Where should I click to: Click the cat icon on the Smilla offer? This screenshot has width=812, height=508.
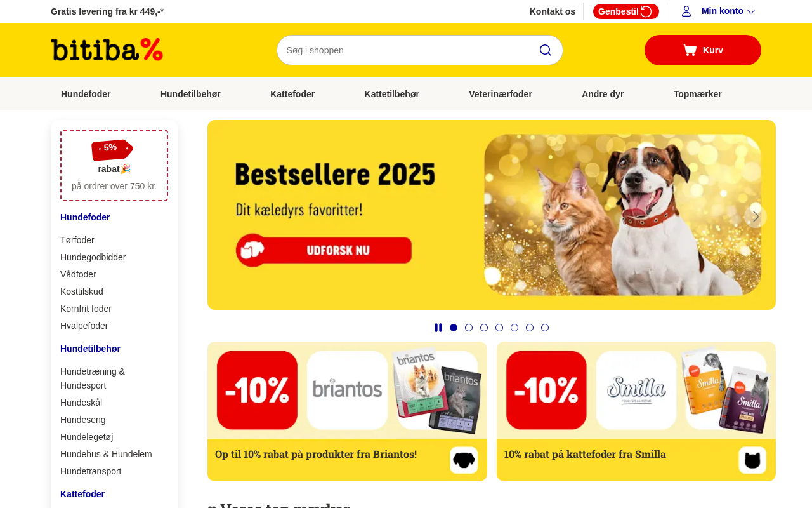752,460
